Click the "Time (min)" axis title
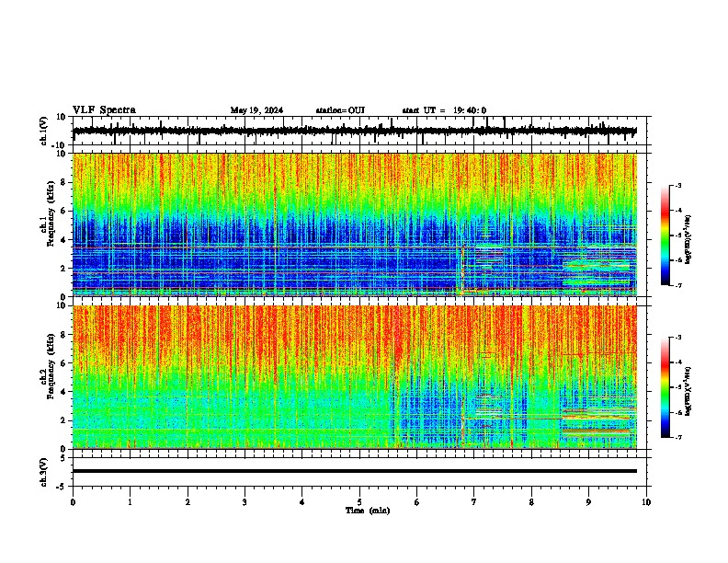 click(x=368, y=511)
